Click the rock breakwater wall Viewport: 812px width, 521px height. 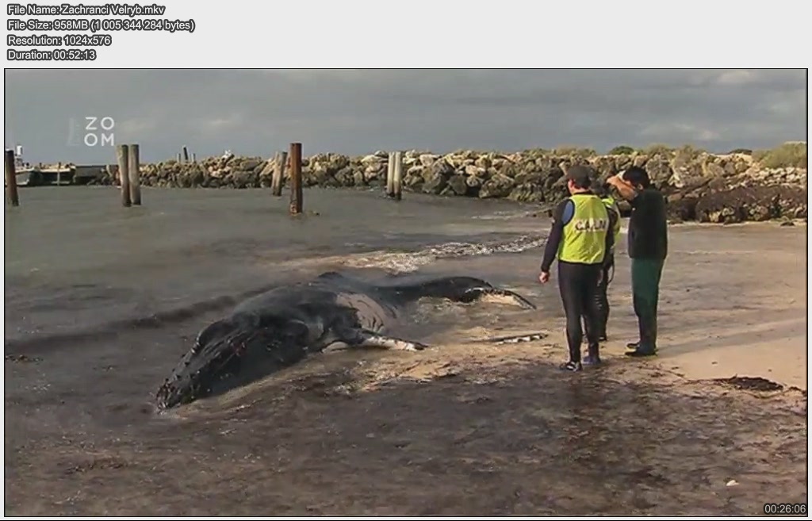(476, 174)
